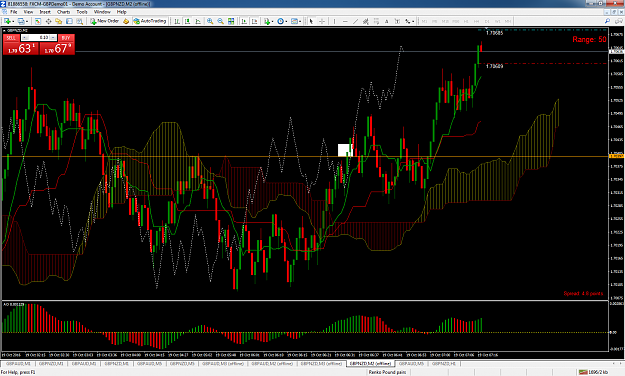Open the Window menu
625x376 pixels.
pos(102,12)
